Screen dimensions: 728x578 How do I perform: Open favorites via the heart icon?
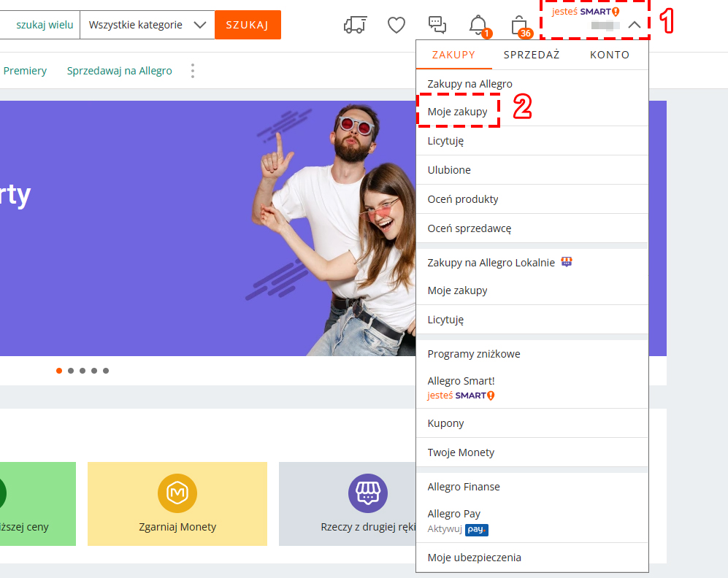click(x=396, y=25)
